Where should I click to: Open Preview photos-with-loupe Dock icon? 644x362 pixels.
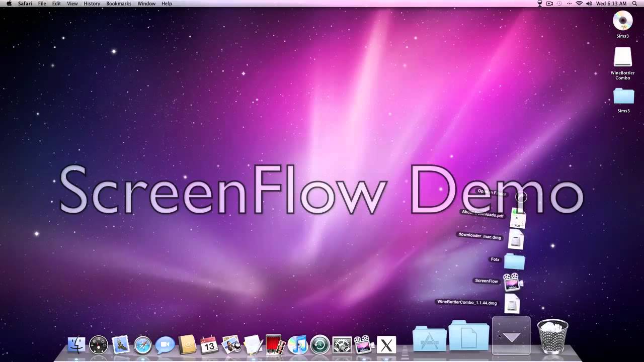coord(231,345)
